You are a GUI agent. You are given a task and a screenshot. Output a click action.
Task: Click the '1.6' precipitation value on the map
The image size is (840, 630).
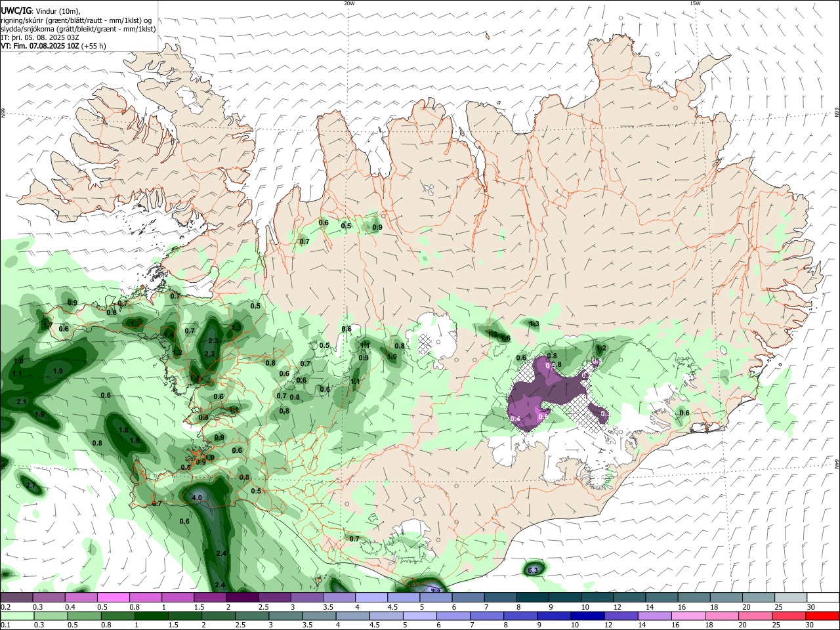506,338
